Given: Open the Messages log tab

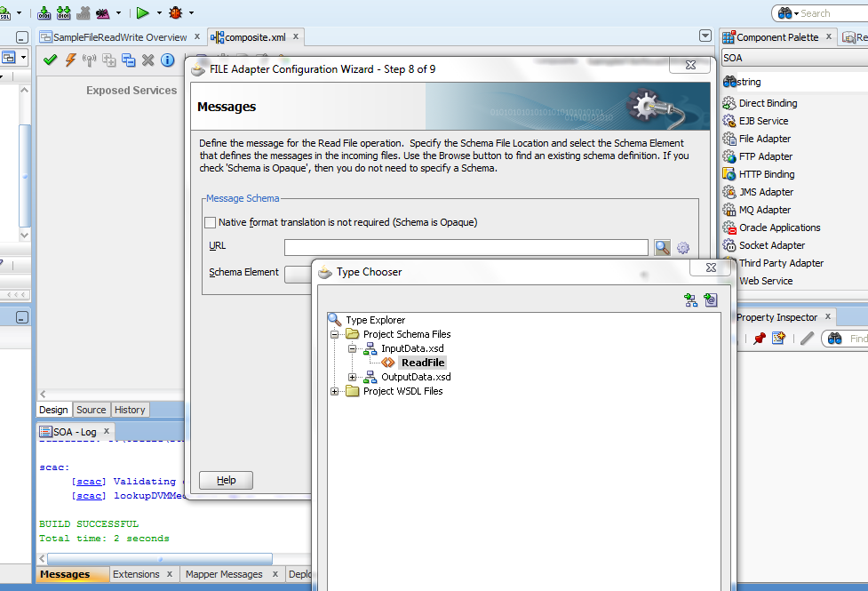Looking at the screenshot, I should (65, 574).
